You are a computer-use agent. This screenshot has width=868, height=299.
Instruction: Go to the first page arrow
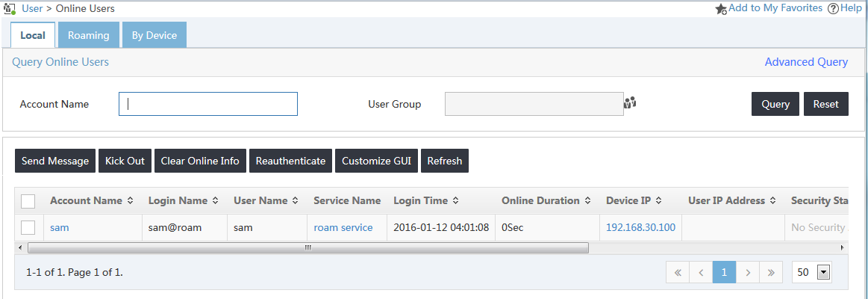[678, 272]
